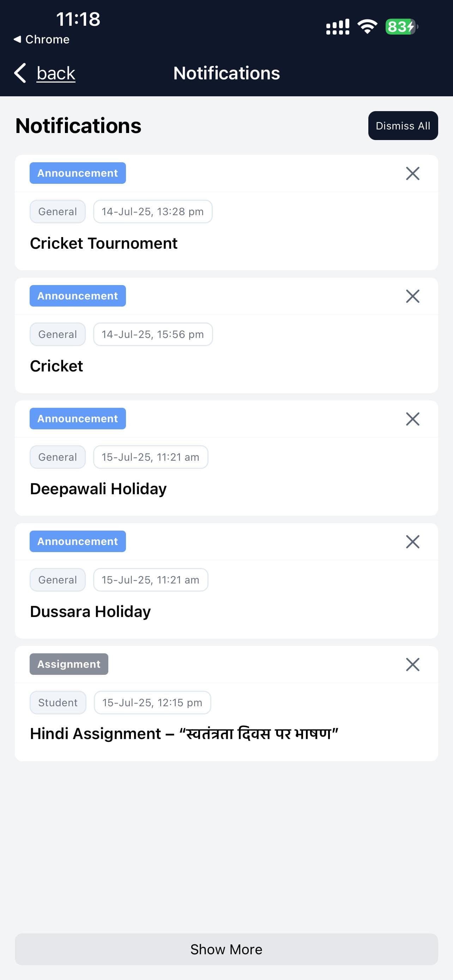453x980 pixels.
Task: Tap the battery indicator in status bar
Action: (401, 26)
